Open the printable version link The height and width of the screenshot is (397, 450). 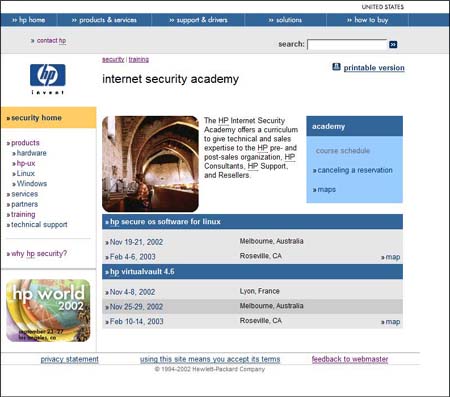pyautogui.click(x=374, y=68)
